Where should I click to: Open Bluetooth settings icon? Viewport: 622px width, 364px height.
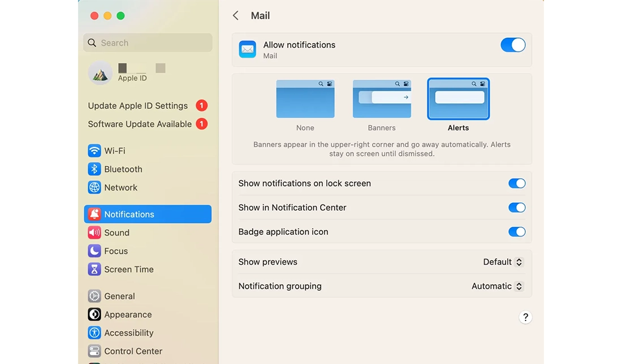click(94, 169)
